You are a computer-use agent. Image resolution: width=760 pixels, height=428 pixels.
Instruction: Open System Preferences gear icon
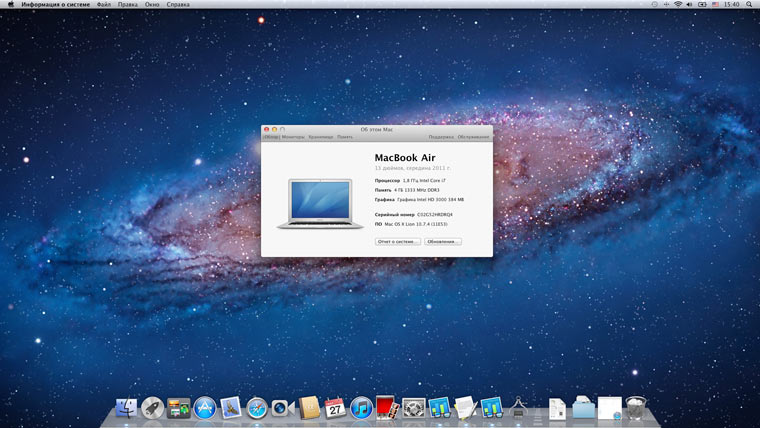point(413,408)
